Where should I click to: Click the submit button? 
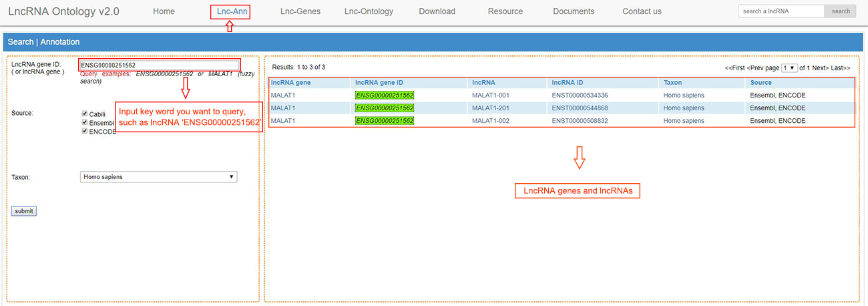tap(23, 211)
